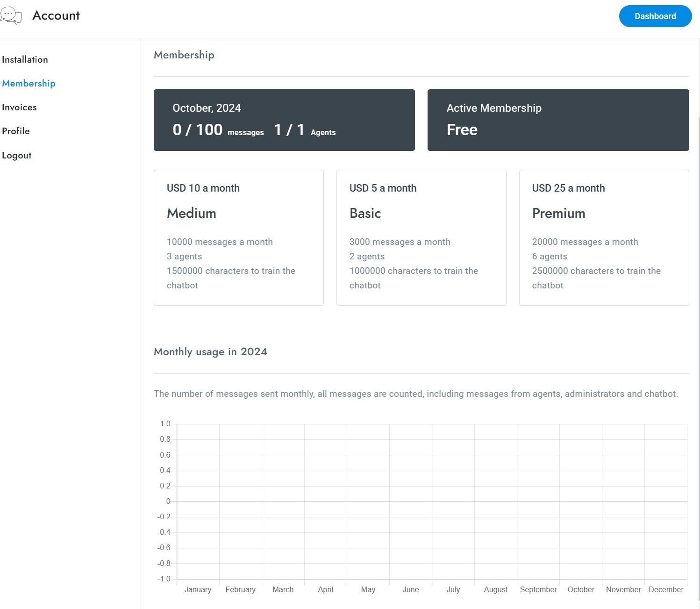Choose the Premium USD 25 plan

coord(604,237)
